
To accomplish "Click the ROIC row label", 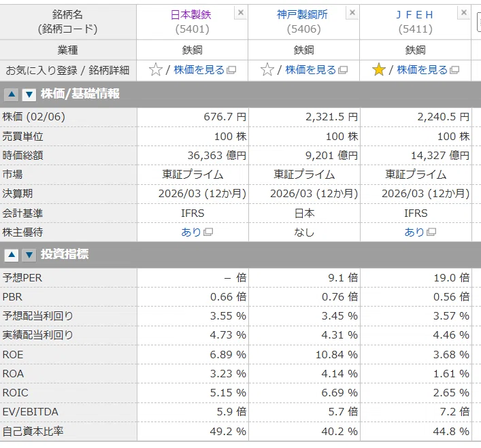I will tap(16, 393).
